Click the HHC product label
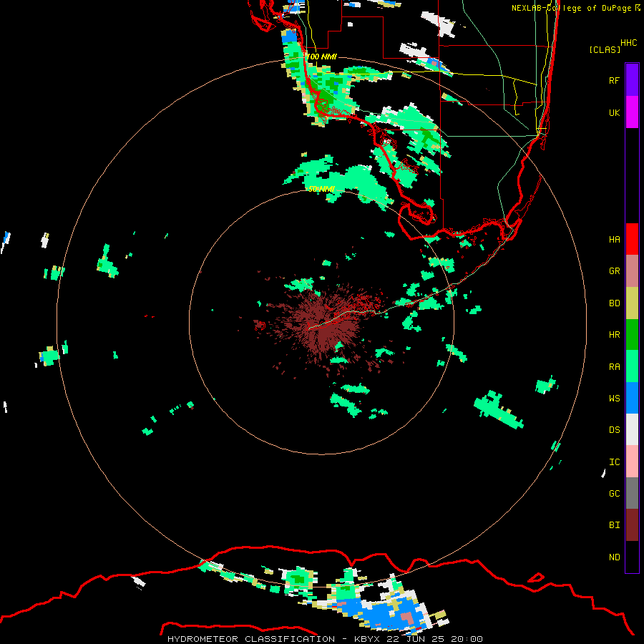 tap(628, 43)
